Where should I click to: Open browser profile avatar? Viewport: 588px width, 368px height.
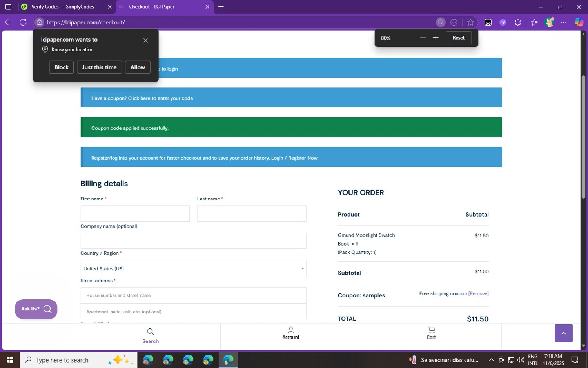(549, 22)
